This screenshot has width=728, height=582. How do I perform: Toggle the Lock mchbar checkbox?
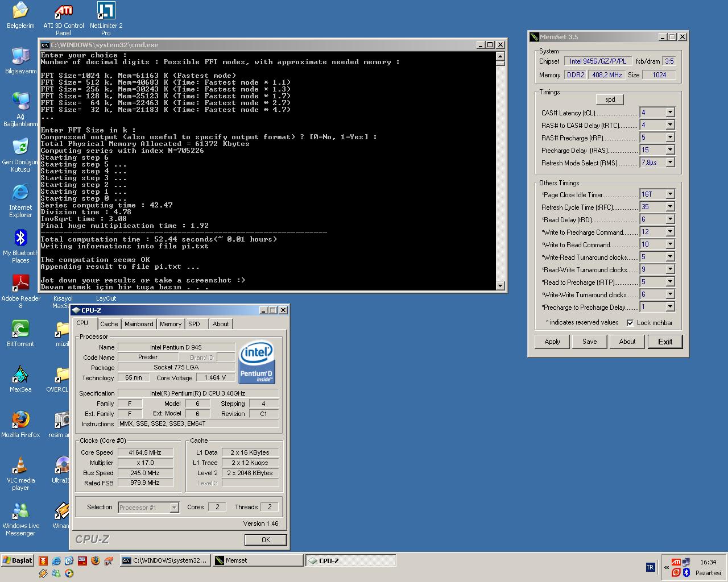(630, 323)
